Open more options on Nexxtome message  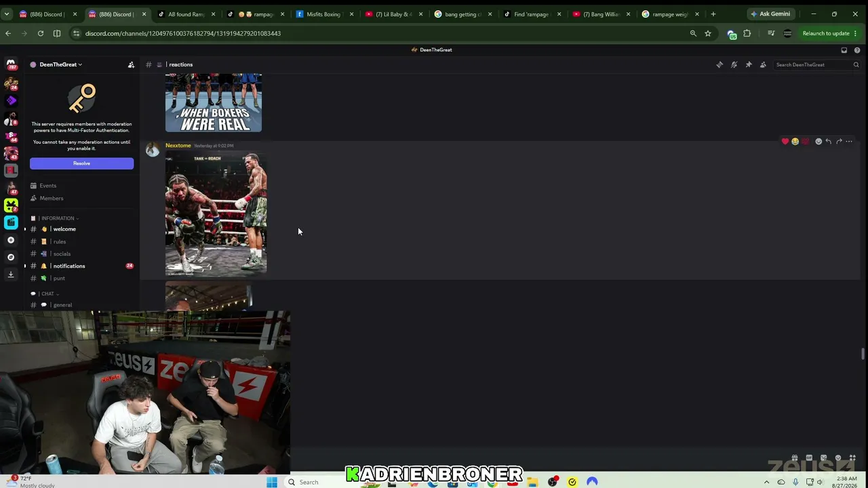point(849,141)
